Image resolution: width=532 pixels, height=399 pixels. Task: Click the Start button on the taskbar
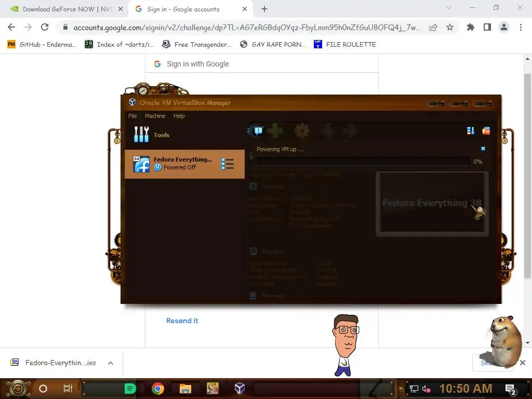point(18,389)
